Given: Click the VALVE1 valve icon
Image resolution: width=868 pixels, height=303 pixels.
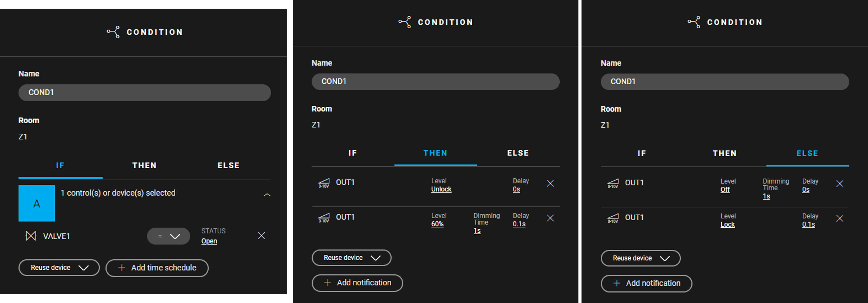Looking at the screenshot, I should [31, 236].
